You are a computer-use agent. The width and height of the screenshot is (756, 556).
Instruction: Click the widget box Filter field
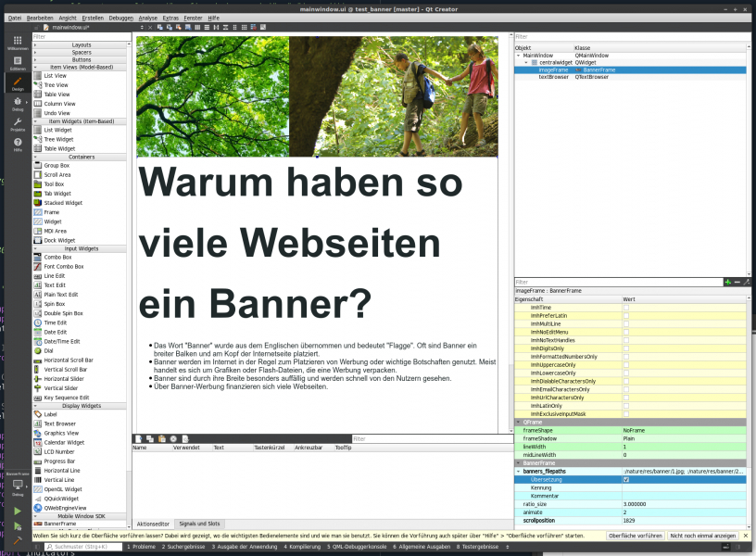[80, 37]
